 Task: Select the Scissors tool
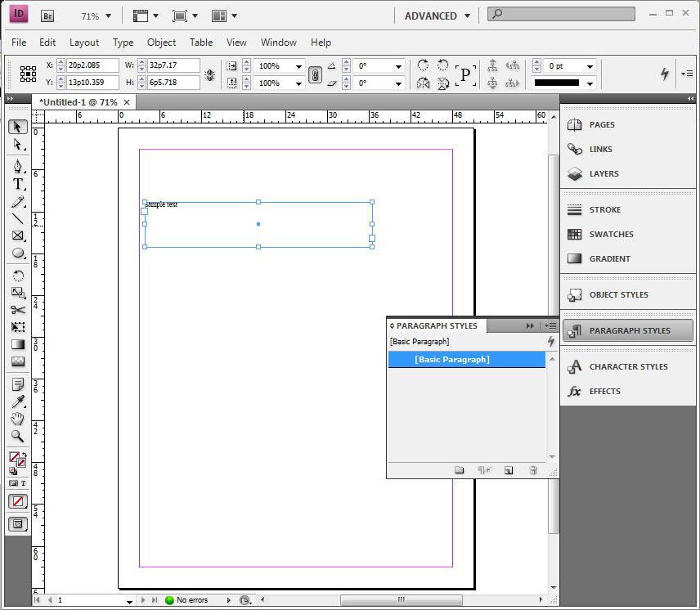(17, 310)
